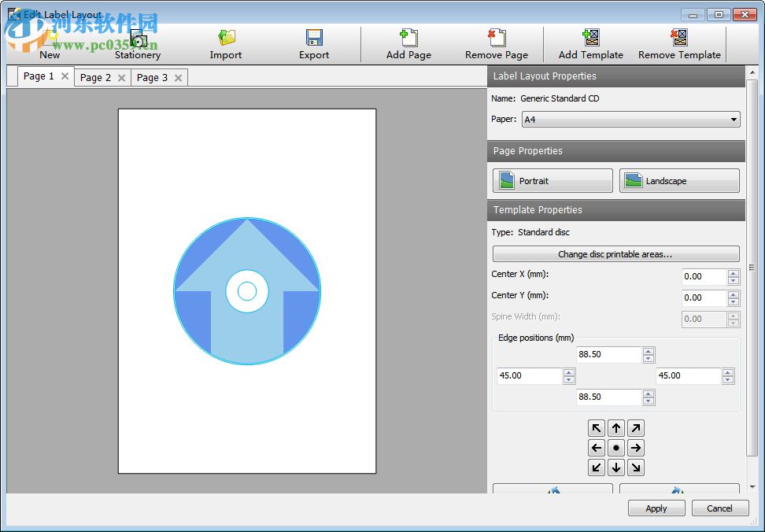This screenshot has height=532, width=765.
Task: Select the top edge position input field
Action: coord(606,354)
